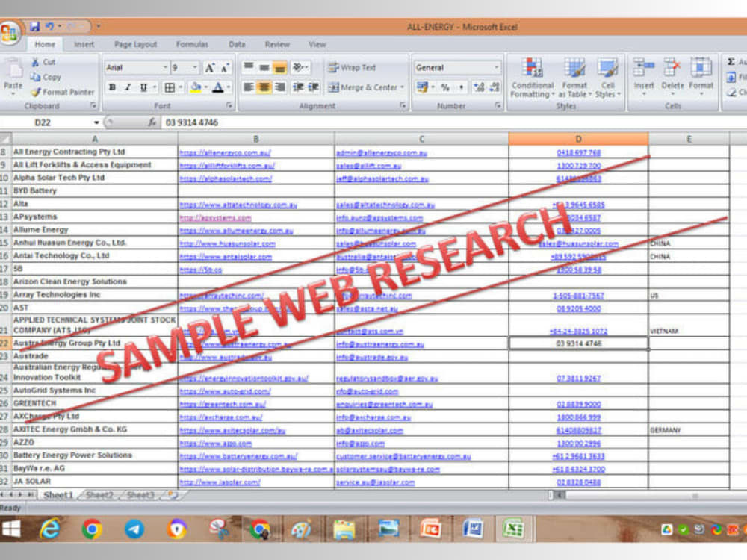Click Insert cells button

coord(644,76)
